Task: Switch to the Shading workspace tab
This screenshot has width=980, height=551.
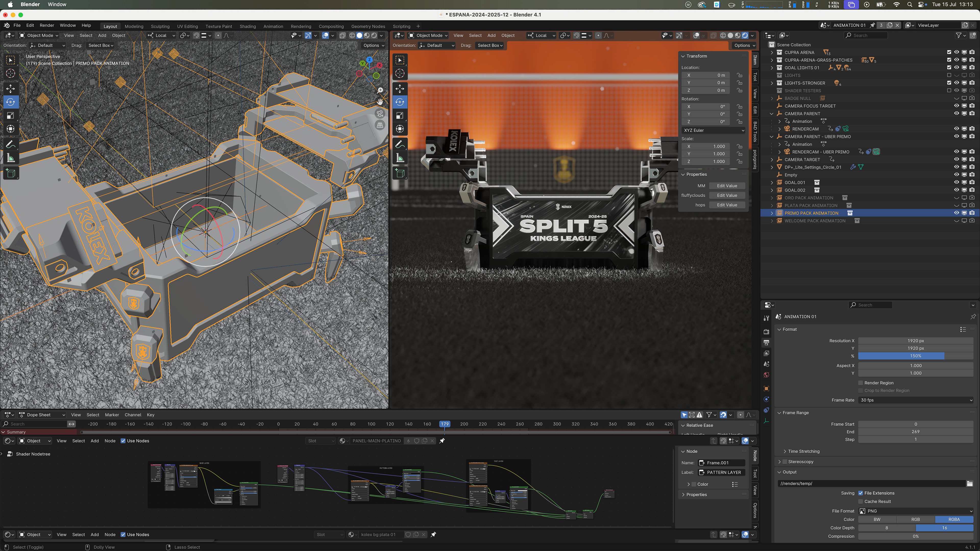Action: point(247,26)
